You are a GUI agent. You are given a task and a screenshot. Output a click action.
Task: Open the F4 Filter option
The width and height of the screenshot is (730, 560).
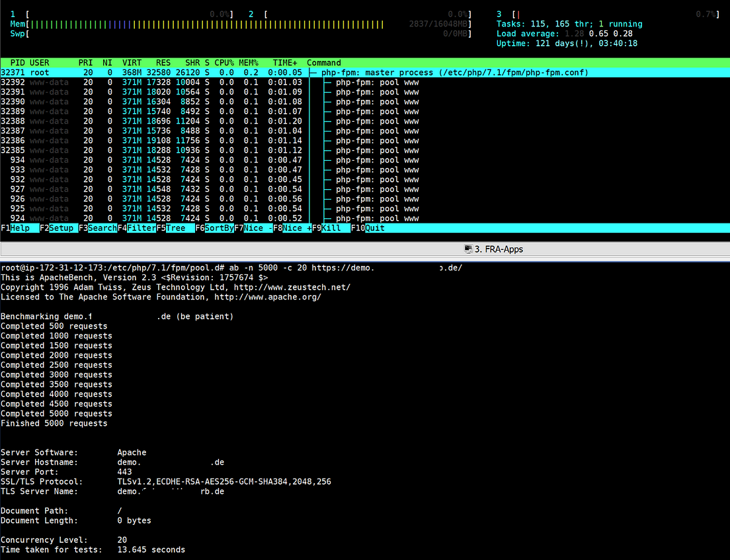137,228
